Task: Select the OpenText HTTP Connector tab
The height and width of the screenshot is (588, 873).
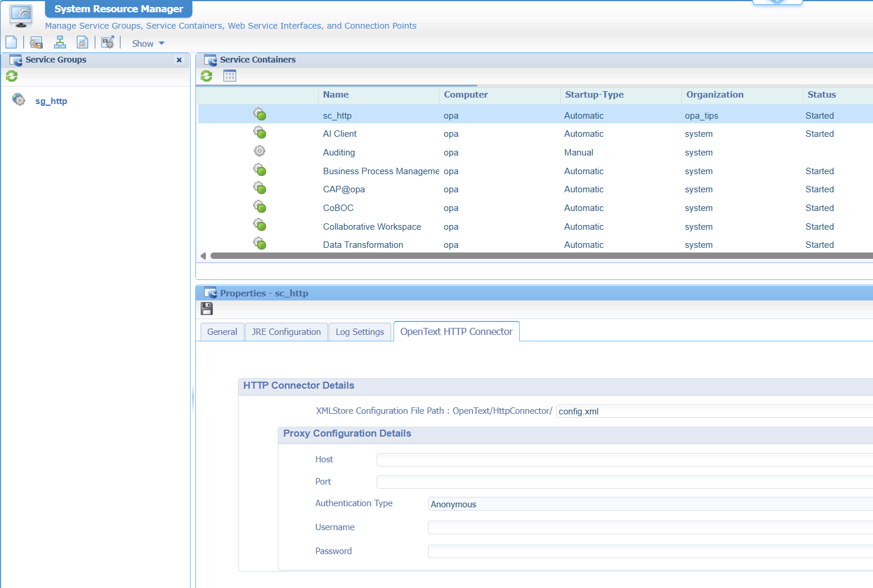Action: [457, 331]
